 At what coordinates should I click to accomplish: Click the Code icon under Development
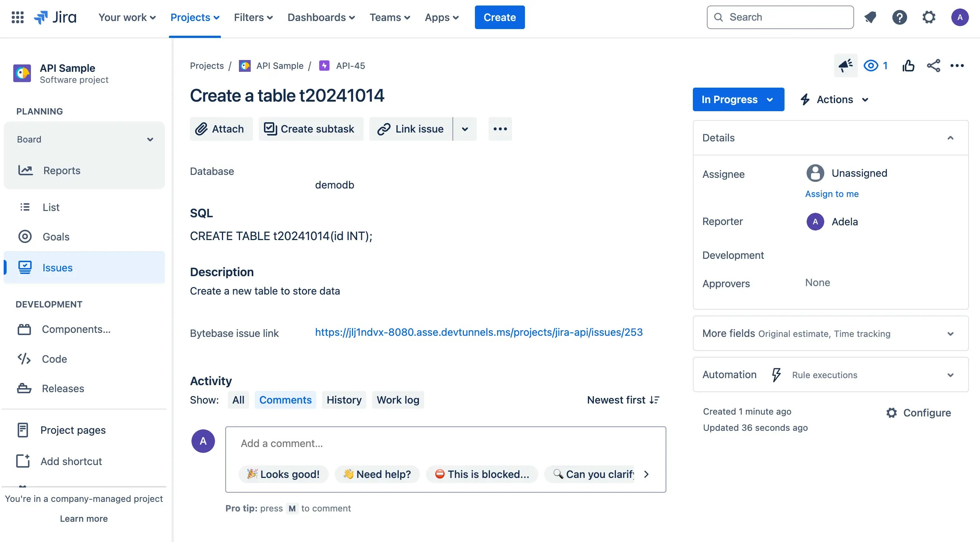24,359
